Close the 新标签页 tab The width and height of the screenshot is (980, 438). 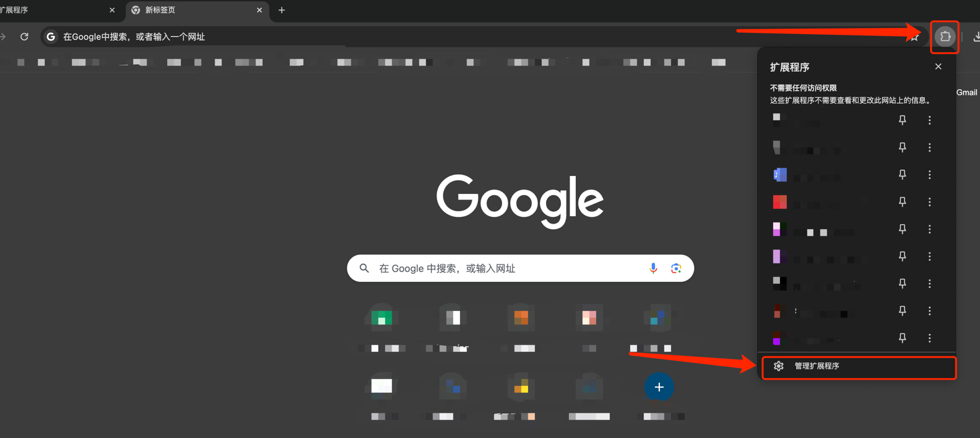click(259, 10)
